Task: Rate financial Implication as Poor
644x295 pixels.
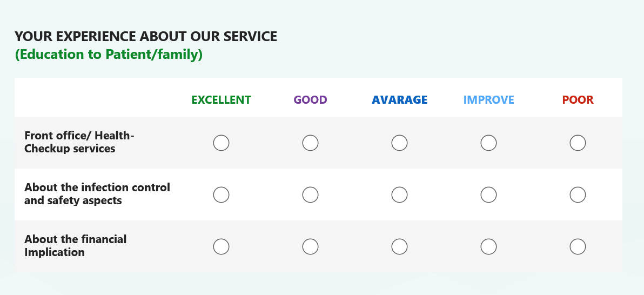Action: tap(578, 246)
